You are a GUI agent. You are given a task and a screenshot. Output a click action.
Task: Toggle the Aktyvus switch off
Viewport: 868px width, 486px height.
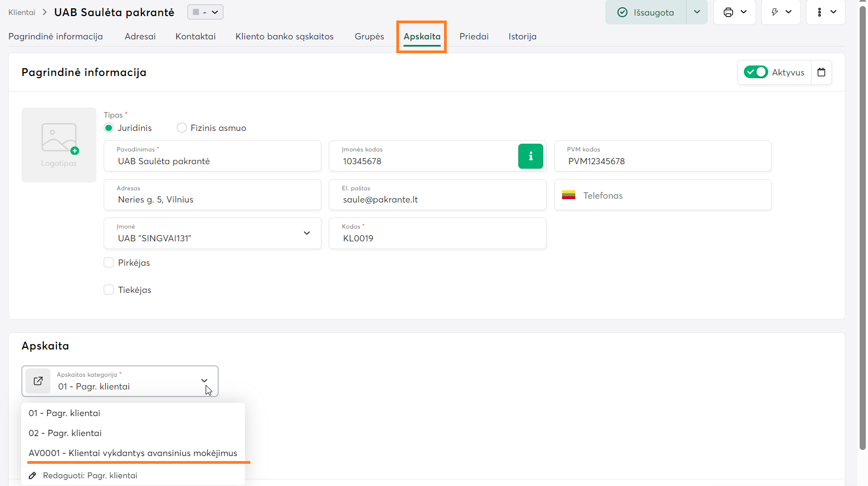(755, 72)
